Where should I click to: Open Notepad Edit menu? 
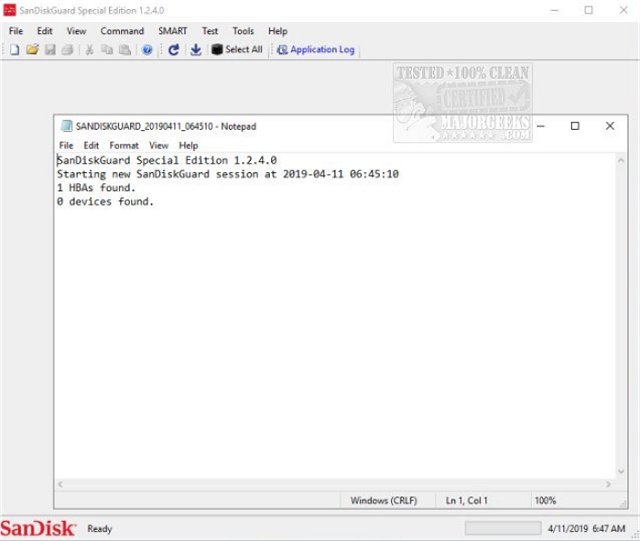[x=91, y=145]
